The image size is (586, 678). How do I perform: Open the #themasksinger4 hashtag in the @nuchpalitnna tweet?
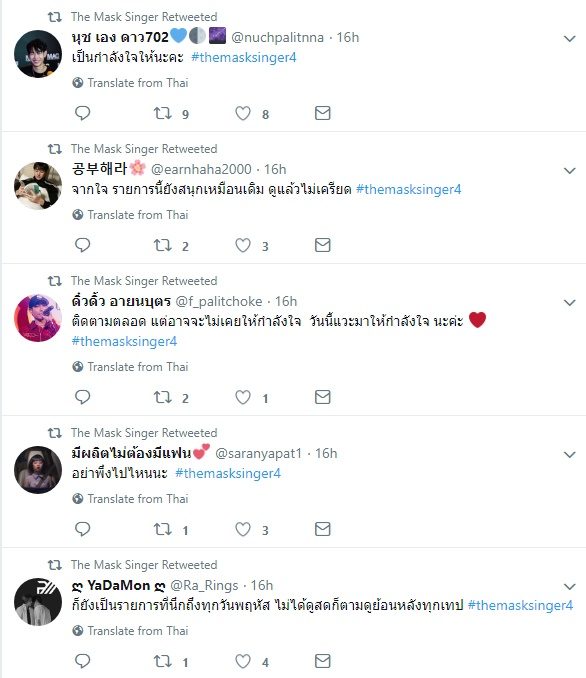coord(244,58)
